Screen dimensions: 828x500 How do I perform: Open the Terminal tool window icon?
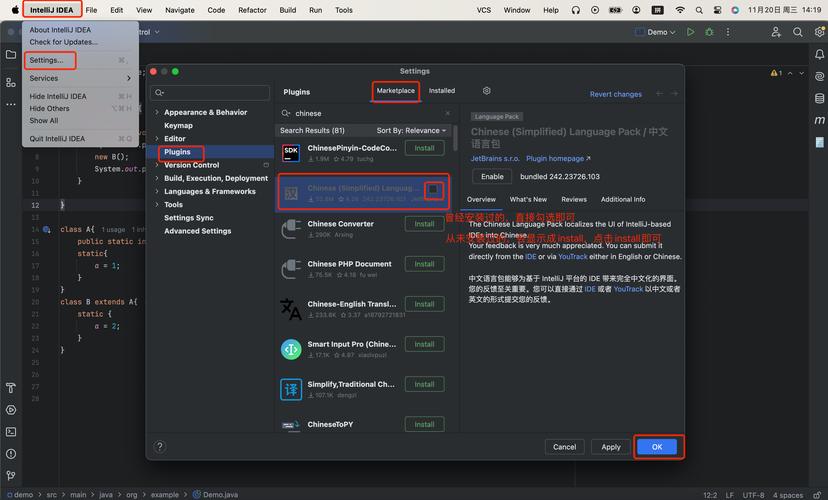pyautogui.click(x=11, y=431)
